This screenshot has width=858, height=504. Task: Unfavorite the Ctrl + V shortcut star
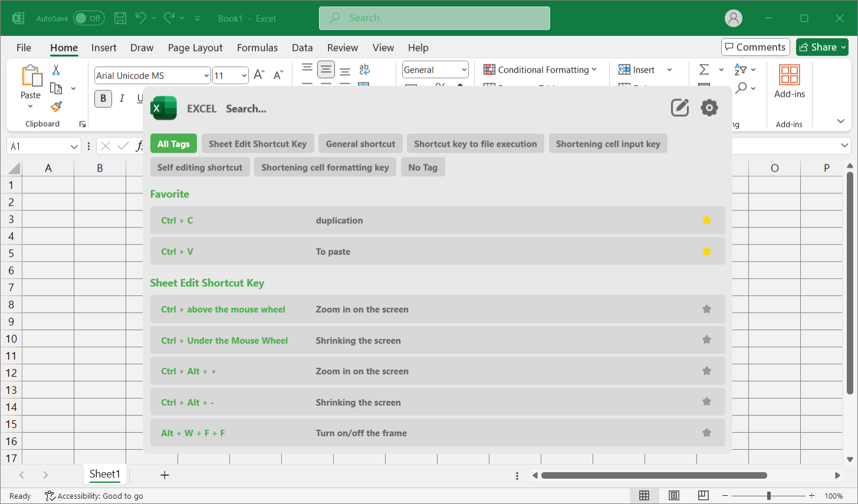coord(707,252)
